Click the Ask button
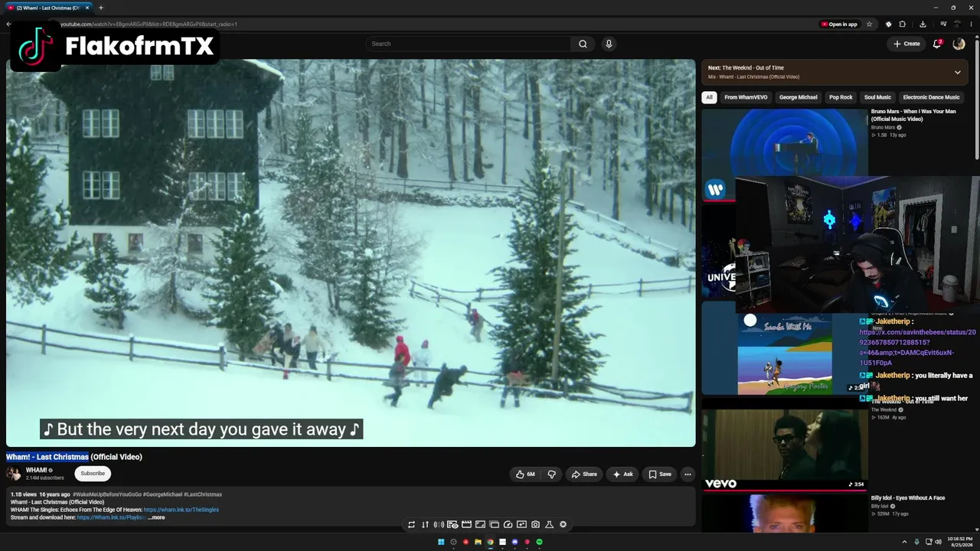Image resolution: width=980 pixels, height=551 pixels. click(x=622, y=474)
